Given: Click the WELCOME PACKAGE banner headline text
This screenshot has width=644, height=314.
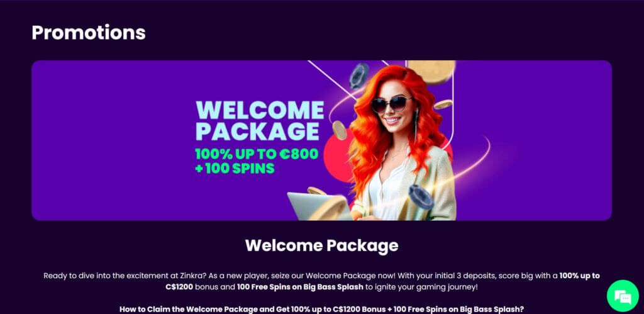Looking at the screenshot, I should 260,120.
